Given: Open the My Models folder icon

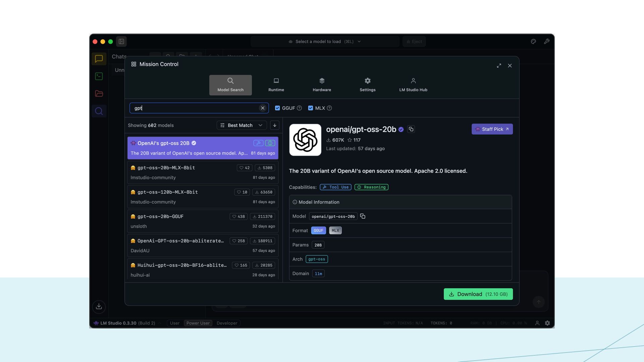Looking at the screenshot, I should [99, 94].
